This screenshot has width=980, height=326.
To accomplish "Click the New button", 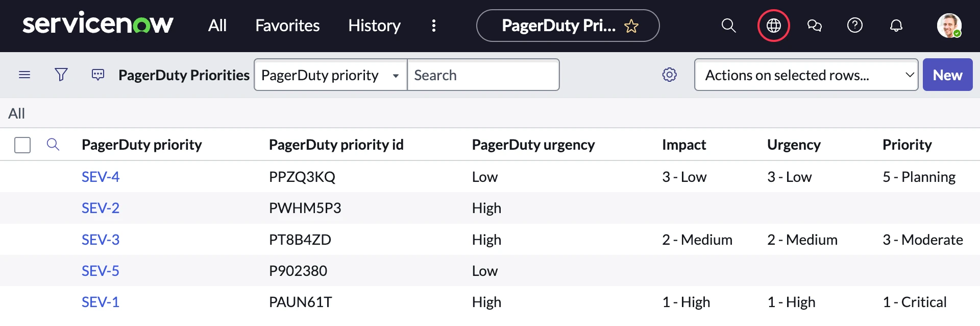I will coord(947,75).
